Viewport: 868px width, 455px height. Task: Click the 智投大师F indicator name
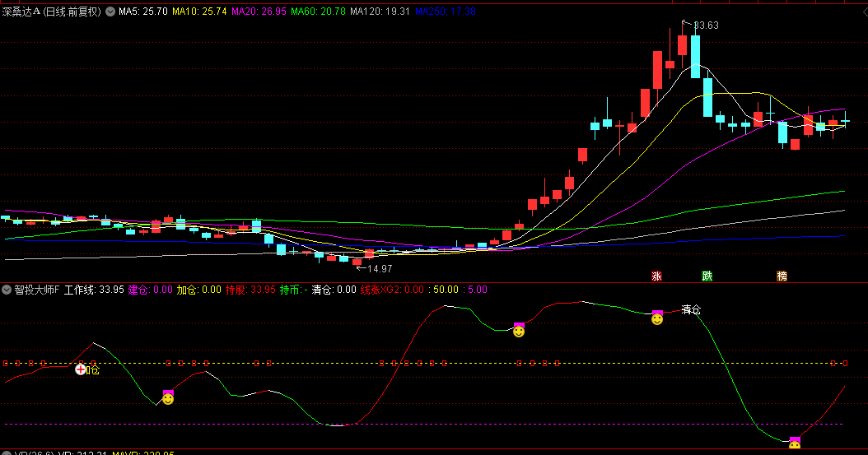click(x=36, y=290)
